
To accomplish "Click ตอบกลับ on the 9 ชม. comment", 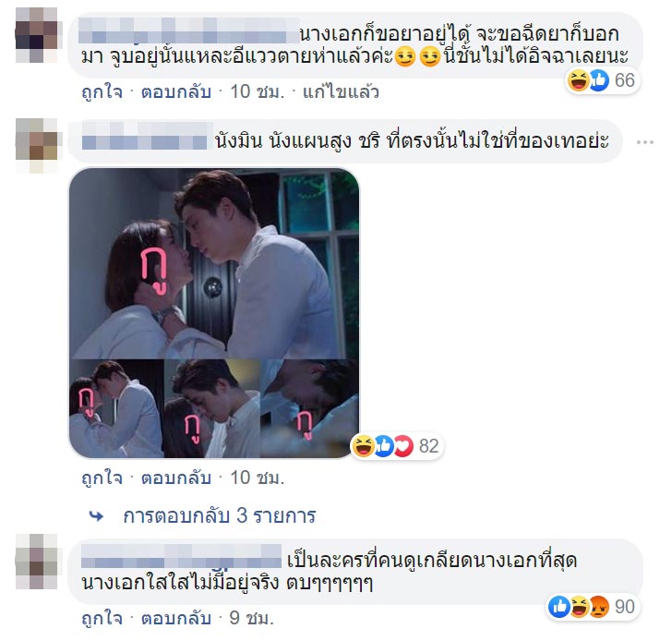I will coord(176,618).
